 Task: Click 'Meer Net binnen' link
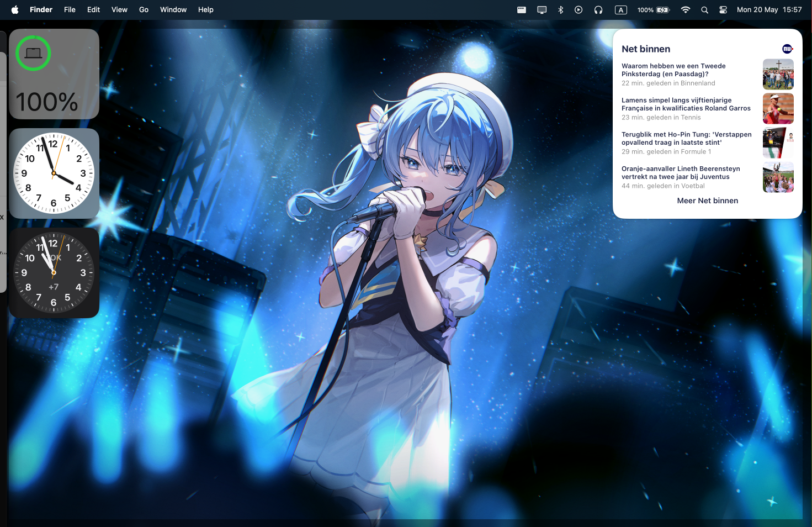[x=708, y=201]
